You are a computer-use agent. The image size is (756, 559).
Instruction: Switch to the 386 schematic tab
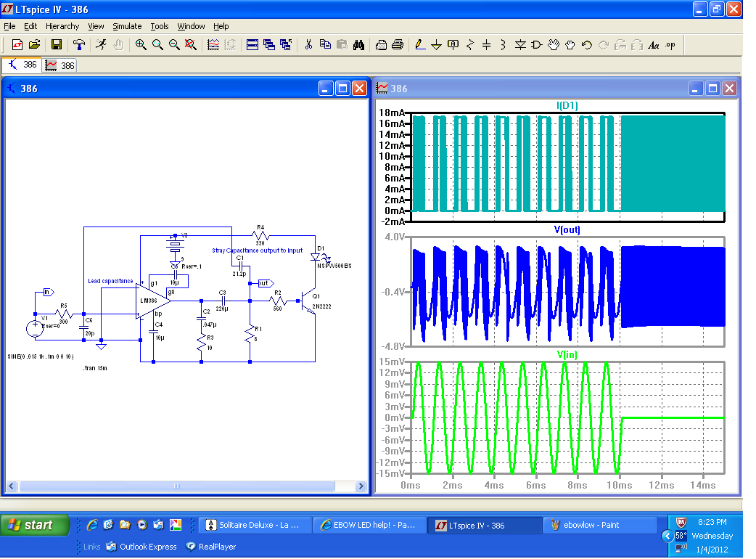22,65
